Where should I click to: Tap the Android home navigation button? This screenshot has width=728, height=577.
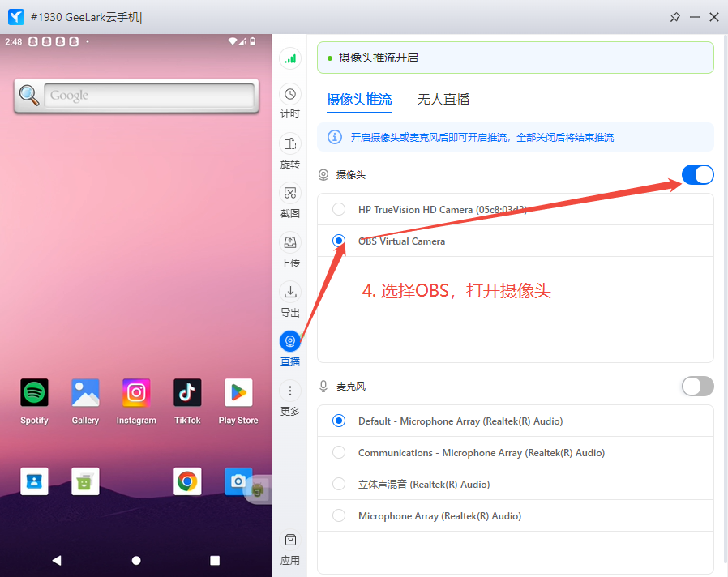click(136, 560)
